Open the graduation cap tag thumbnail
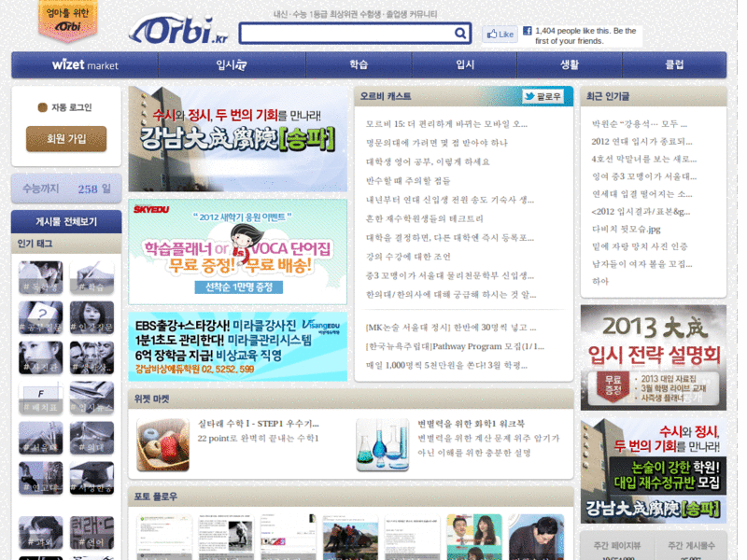747x560 pixels. [92, 478]
